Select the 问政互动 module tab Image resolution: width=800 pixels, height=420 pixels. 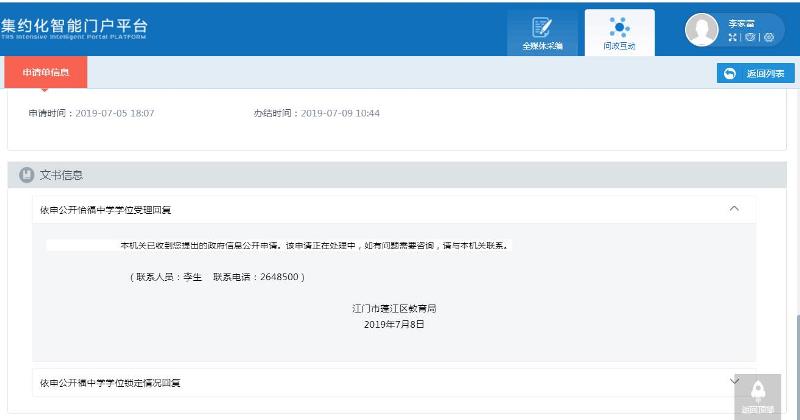pos(619,33)
